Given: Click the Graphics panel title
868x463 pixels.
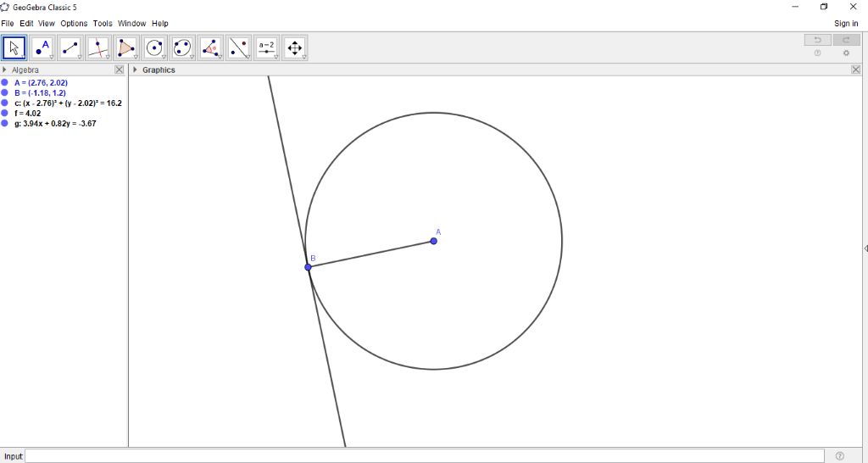Looking at the screenshot, I should [x=159, y=70].
